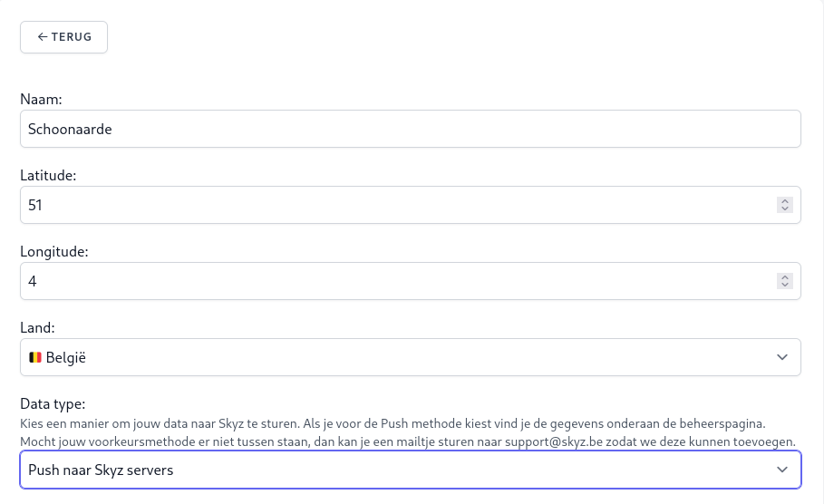
Task: Click the Belgian flag icon
Action: tap(35, 358)
